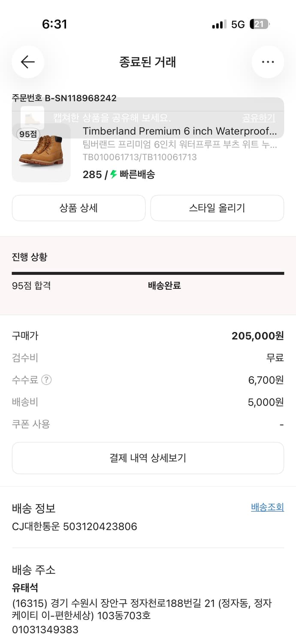Click the order progress bar
The height and width of the screenshot is (644, 296).
pyautogui.click(x=148, y=272)
